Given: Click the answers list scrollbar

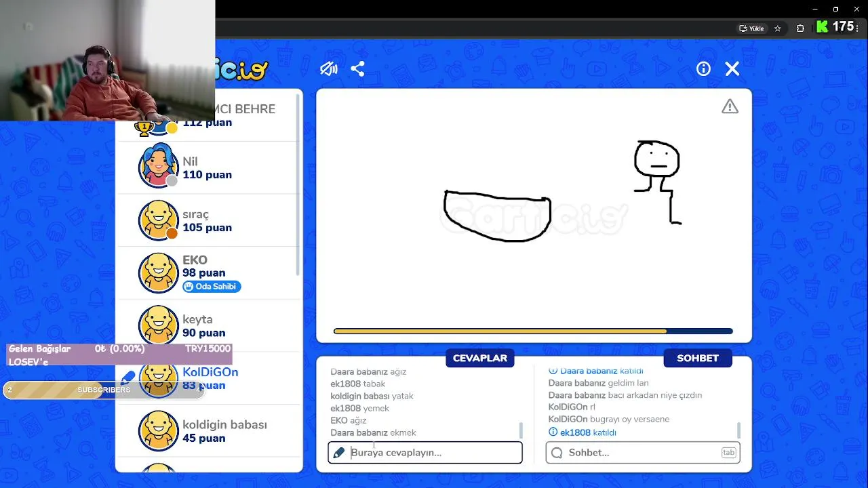Looking at the screenshot, I should pyautogui.click(x=521, y=430).
